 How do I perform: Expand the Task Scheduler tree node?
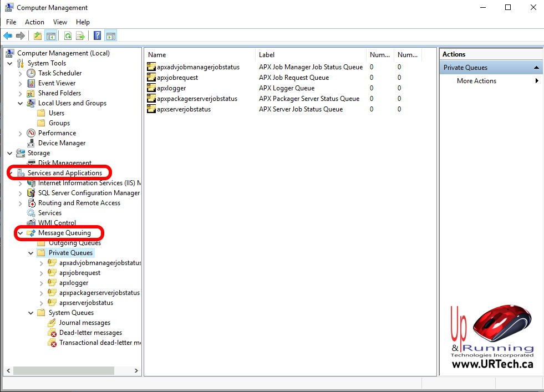(x=21, y=73)
